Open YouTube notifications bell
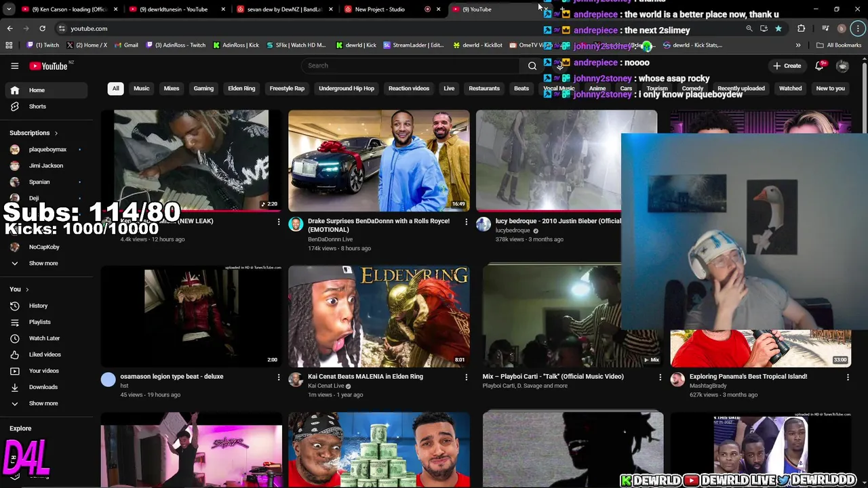Screen dimensions: 868x488 pyautogui.click(x=819, y=66)
